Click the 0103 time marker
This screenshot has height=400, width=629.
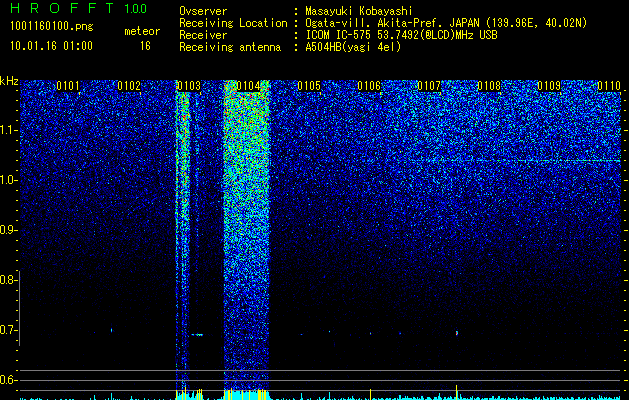189,86
